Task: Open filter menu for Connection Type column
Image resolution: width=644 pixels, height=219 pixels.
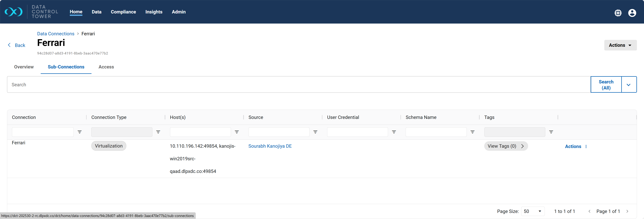Action: point(158,132)
